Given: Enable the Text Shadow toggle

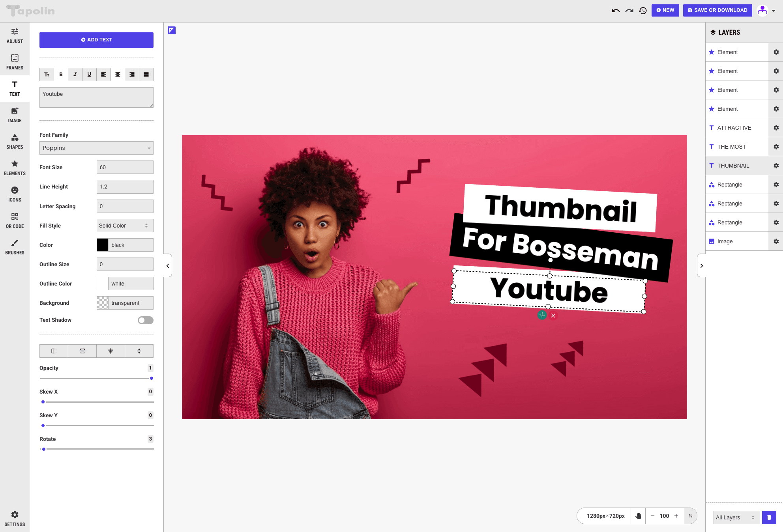Looking at the screenshot, I should point(145,320).
